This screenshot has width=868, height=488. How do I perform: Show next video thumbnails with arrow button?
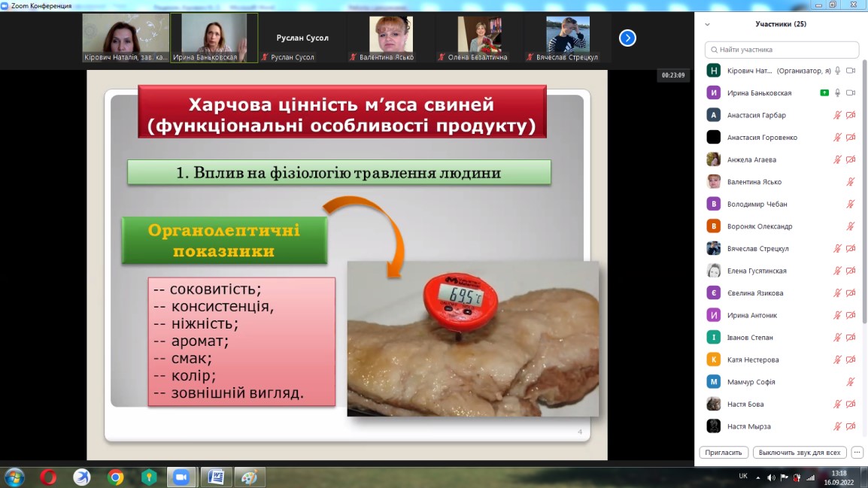(627, 38)
